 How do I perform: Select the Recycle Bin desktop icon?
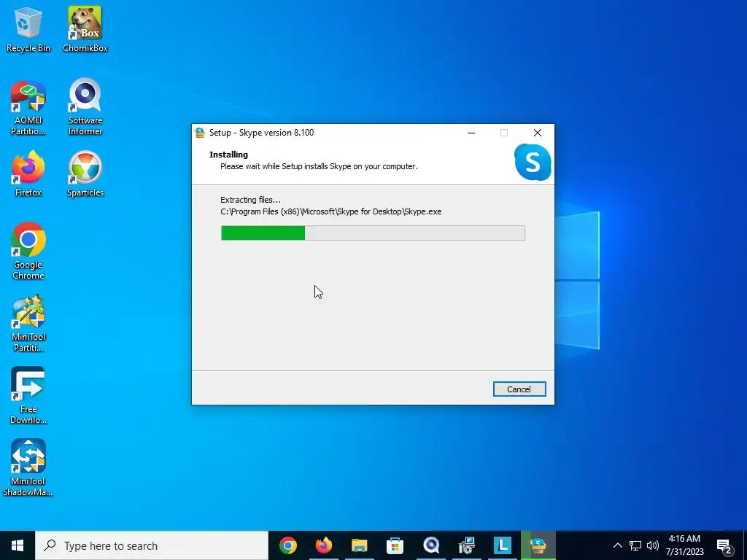click(28, 29)
